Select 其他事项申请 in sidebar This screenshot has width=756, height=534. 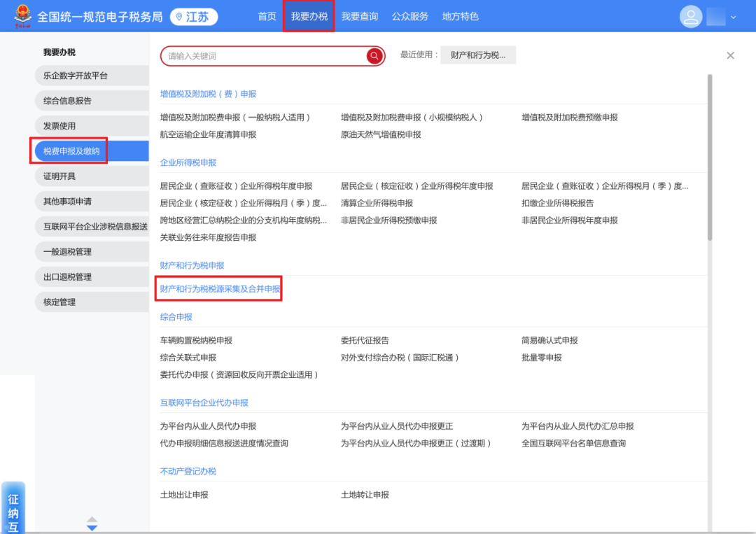(92, 202)
